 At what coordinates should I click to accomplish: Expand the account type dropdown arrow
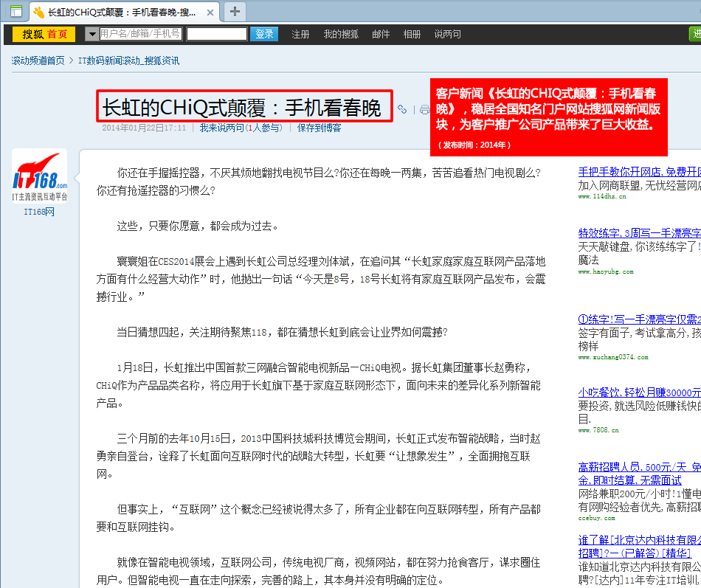coord(92,34)
